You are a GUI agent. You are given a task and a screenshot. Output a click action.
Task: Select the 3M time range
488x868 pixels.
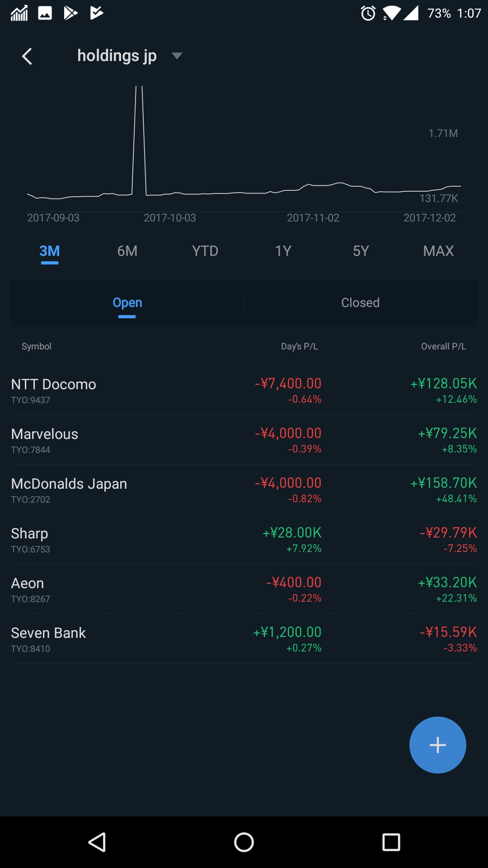50,251
